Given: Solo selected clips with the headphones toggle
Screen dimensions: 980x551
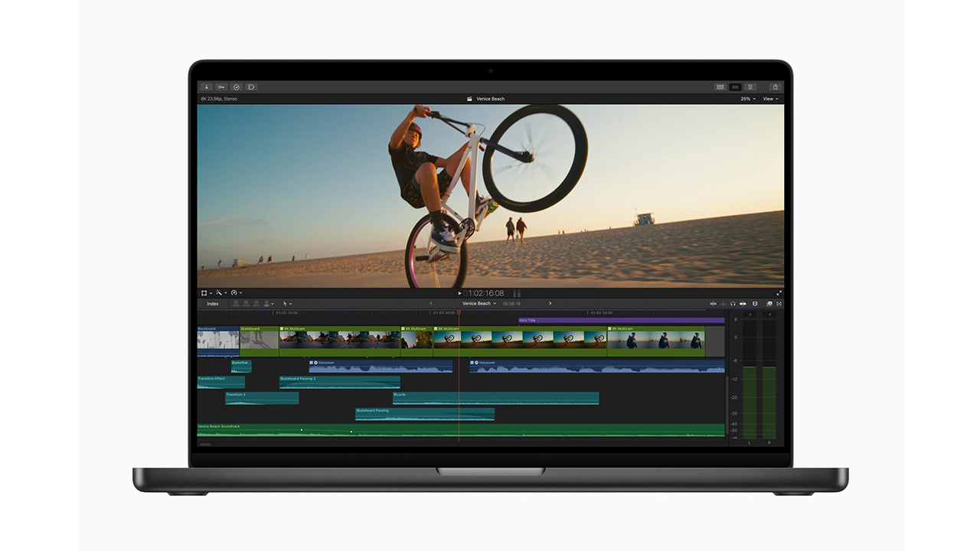Looking at the screenshot, I should tap(733, 303).
